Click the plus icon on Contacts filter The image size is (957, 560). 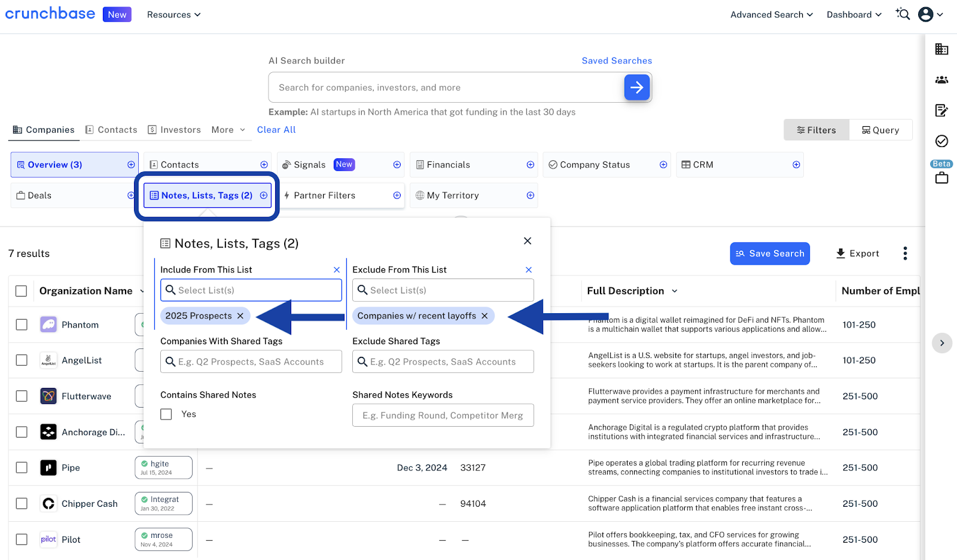point(264,165)
